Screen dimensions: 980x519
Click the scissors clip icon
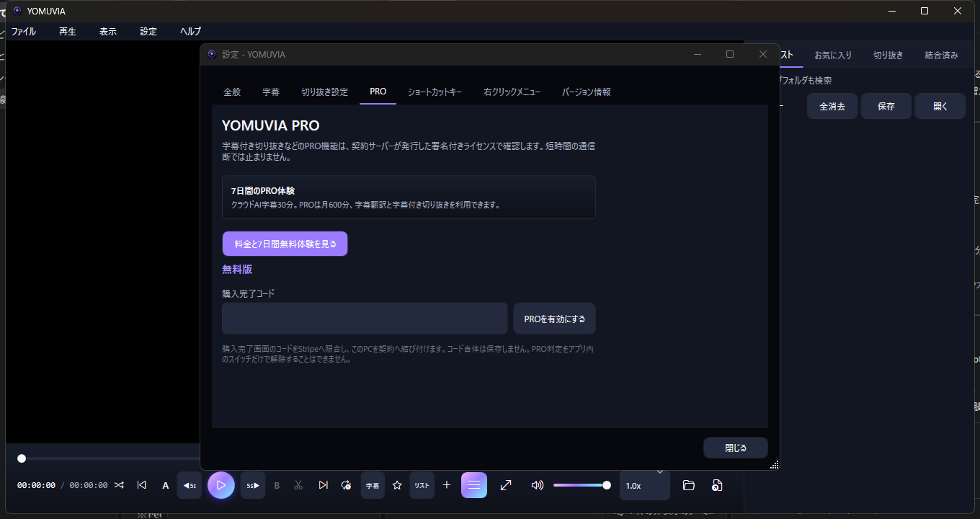[298, 485]
